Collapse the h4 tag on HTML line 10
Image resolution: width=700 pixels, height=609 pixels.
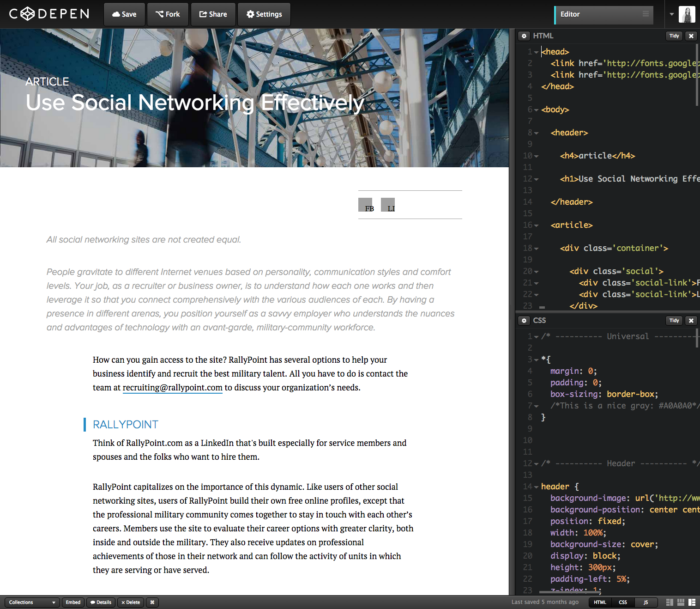pyautogui.click(x=536, y=156)
